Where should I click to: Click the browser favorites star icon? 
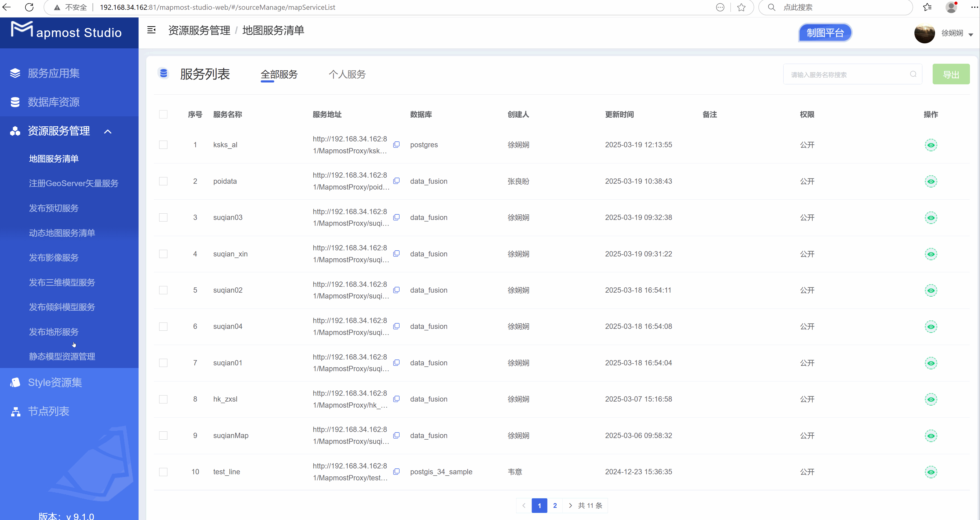pyautogui.click(x=741, y=7)
